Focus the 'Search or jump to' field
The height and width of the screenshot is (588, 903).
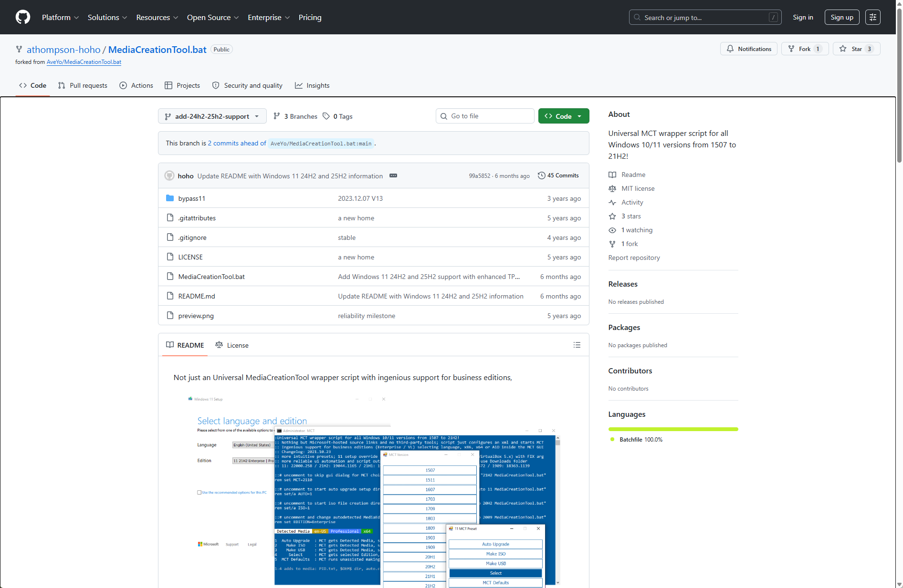click(705, 17)
